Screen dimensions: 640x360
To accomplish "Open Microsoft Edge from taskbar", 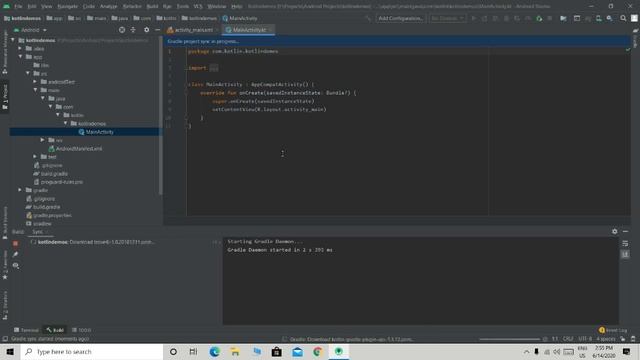I will 214,351.
